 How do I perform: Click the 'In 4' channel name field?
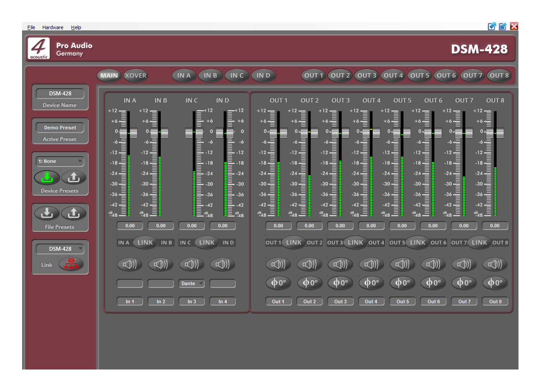pos(223,302)
